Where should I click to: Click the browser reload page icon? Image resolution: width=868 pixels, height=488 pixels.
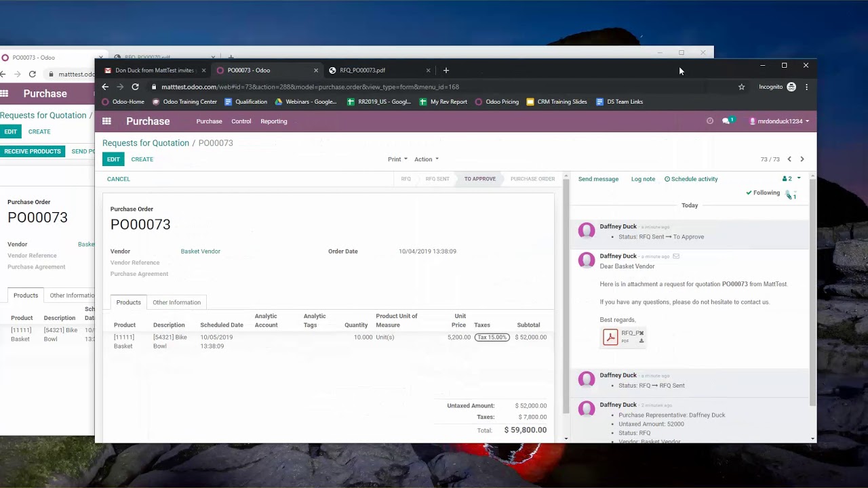135,87
